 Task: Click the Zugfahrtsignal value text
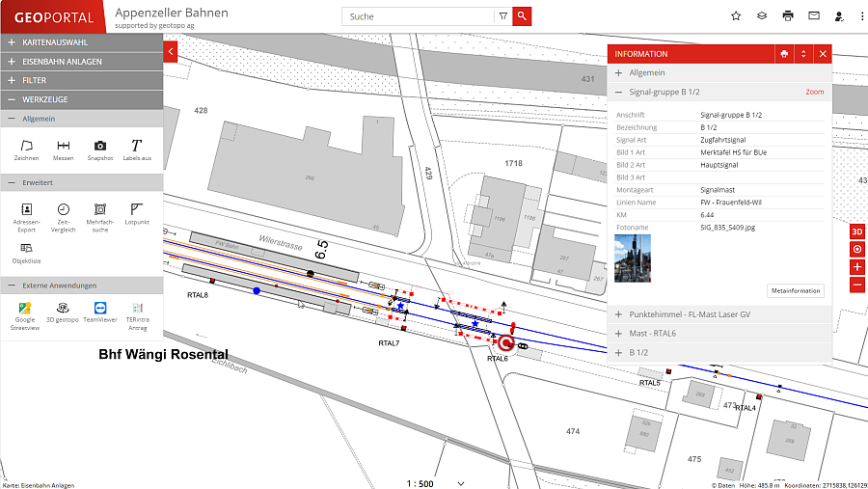coord(723,140)
